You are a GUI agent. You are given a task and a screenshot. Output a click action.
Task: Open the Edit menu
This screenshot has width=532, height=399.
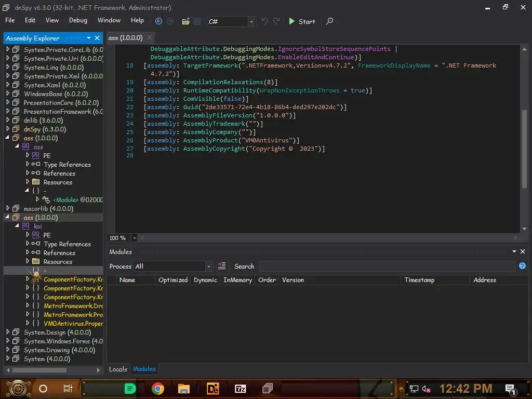[x=30, y=20]
